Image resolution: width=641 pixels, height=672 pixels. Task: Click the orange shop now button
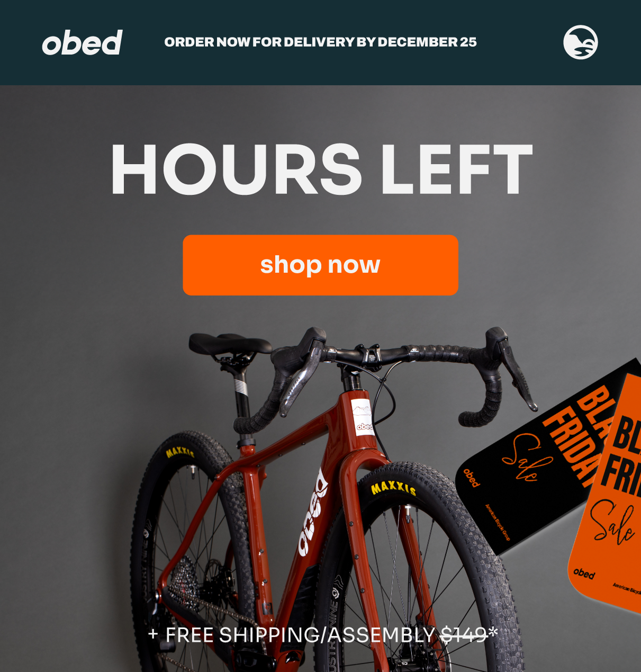[320, 265]
